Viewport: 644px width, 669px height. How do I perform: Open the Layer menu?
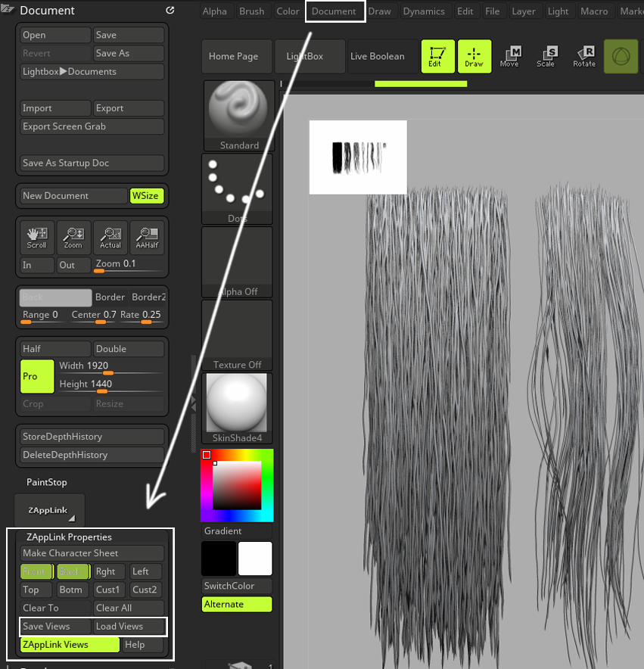(524, 11)
